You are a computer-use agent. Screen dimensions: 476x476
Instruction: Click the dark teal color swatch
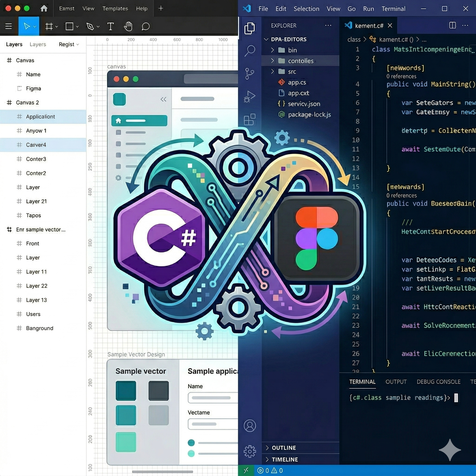tap(126, 391)
